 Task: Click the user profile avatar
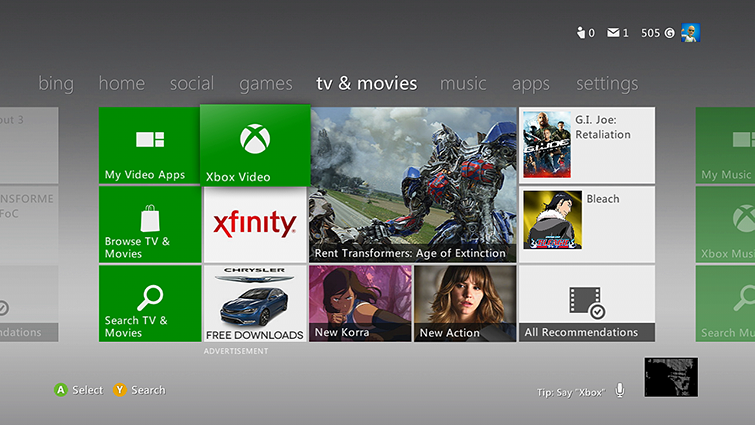690,33
